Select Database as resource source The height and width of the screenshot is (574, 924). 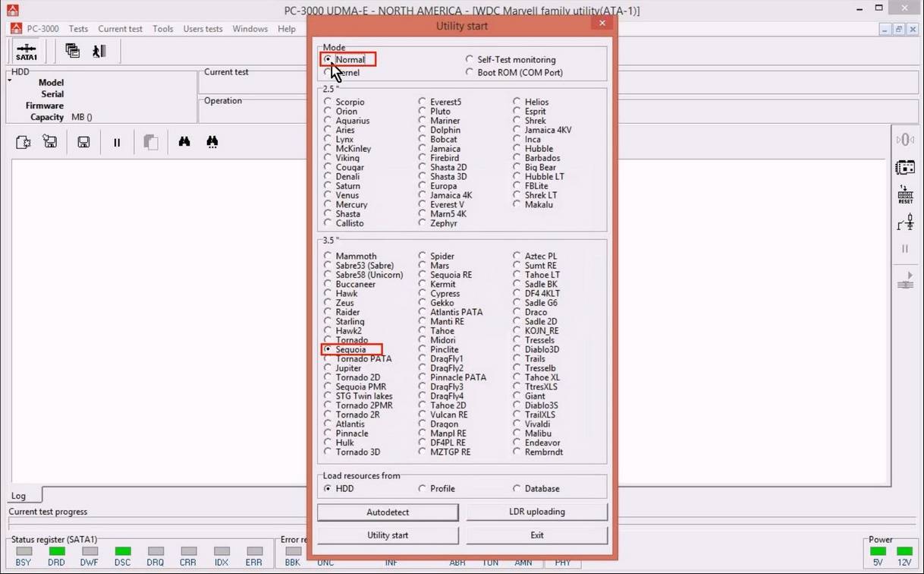[x=517, y=488]
